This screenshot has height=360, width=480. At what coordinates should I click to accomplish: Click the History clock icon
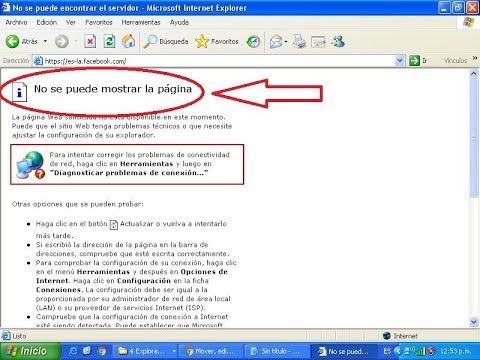click(253, 42)
